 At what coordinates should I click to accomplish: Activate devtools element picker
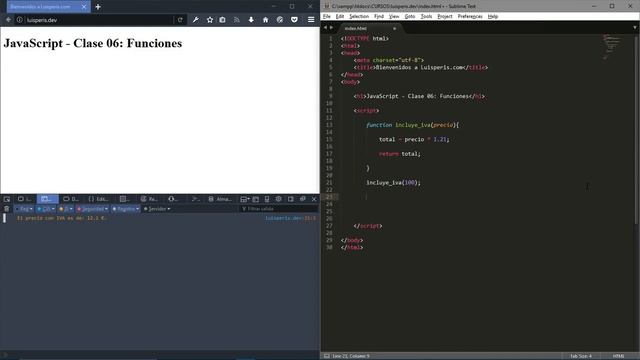coord(7,199)
